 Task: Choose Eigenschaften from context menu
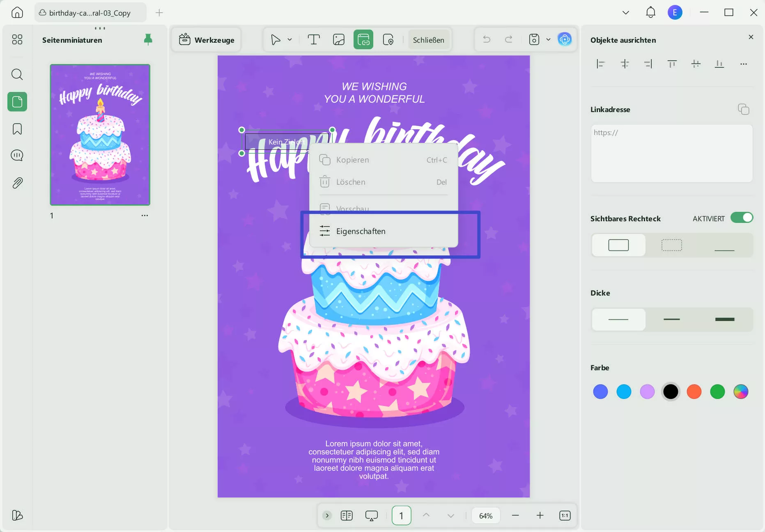pyautogui.click(x=361, y=231)
